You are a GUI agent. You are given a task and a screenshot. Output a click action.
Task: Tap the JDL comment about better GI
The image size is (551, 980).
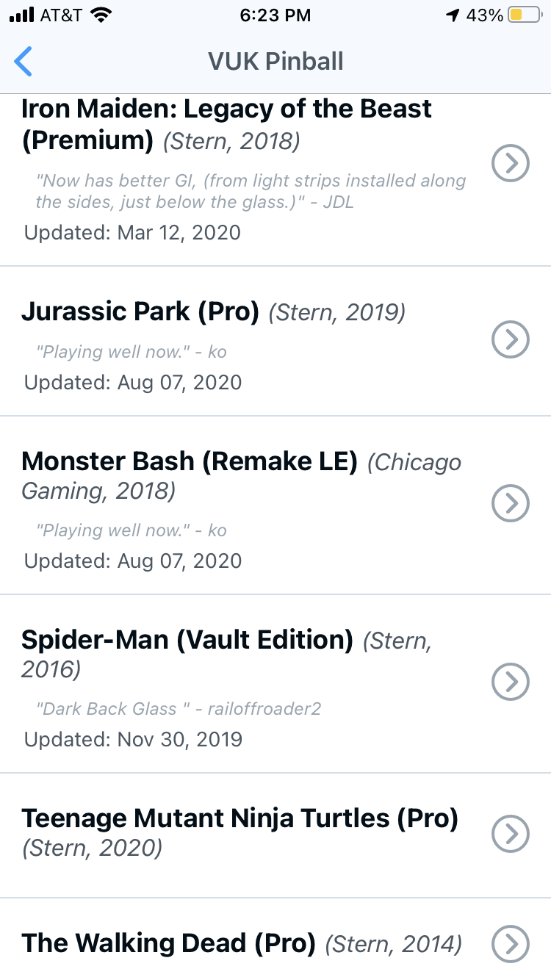251,191
